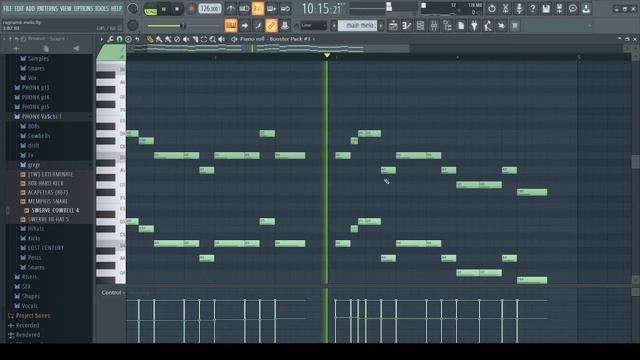Click the scissors/audio editor icon
This screenshot has height=360, width=640.
point(505,9)
